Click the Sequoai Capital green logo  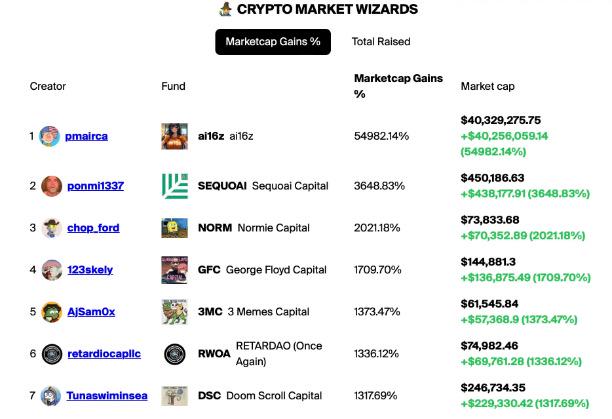pyautogui.click(x=175, y=186)
